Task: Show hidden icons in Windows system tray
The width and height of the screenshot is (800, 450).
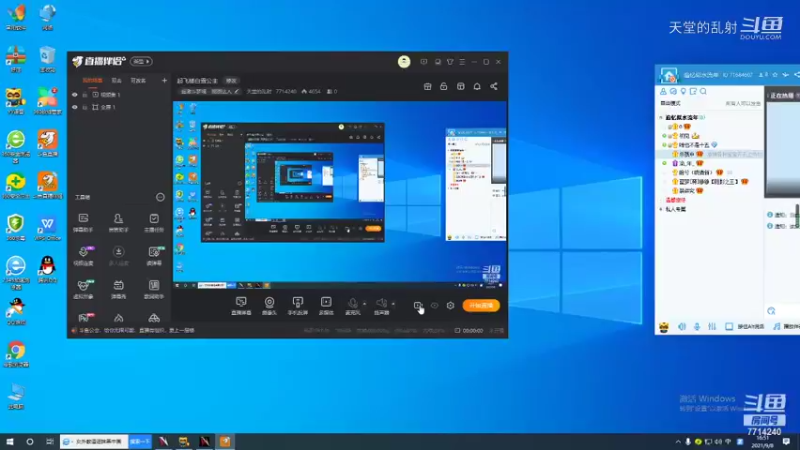Action: tap(678, 442)
